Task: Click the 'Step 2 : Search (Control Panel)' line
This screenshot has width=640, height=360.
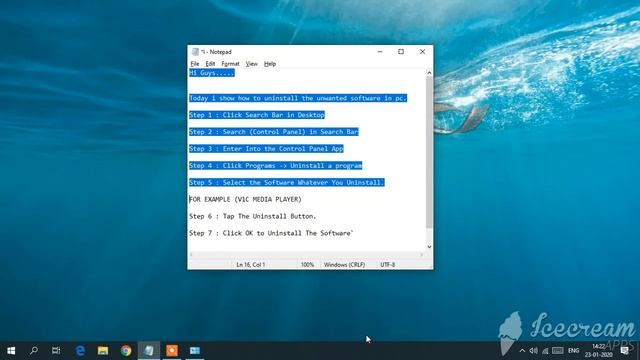Action: coord(273,132)
